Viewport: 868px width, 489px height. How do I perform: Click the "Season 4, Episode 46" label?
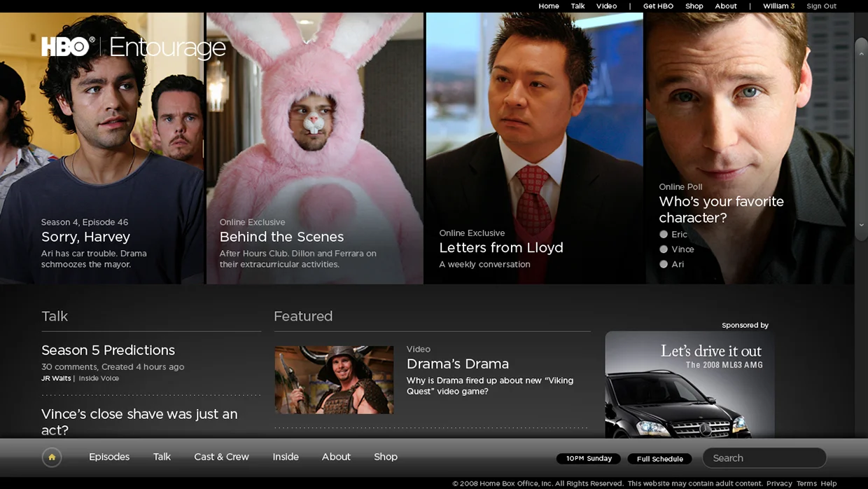[x=85, y=222]
